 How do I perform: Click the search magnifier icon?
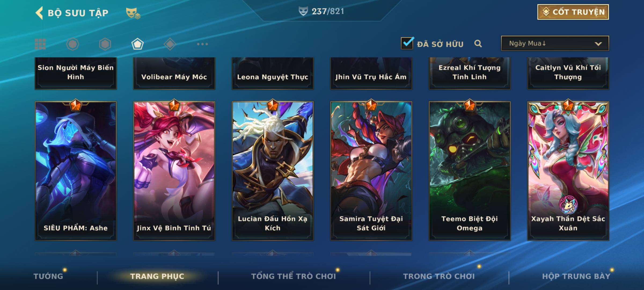(478, 44)
